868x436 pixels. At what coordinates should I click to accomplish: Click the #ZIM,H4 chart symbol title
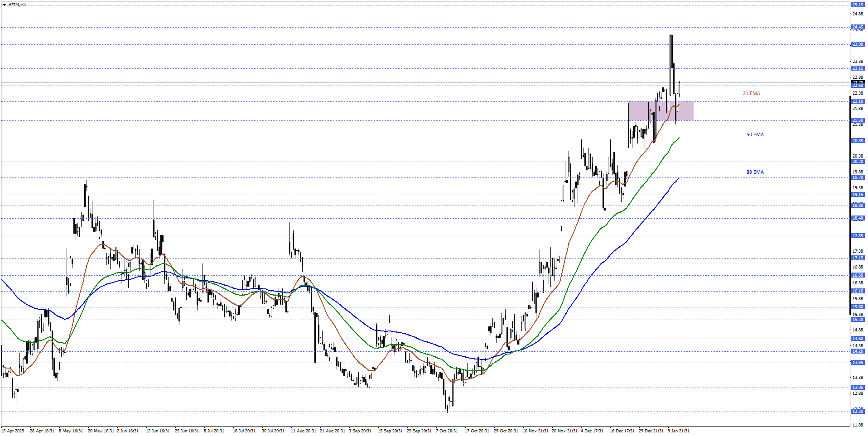tap(17, 5)
